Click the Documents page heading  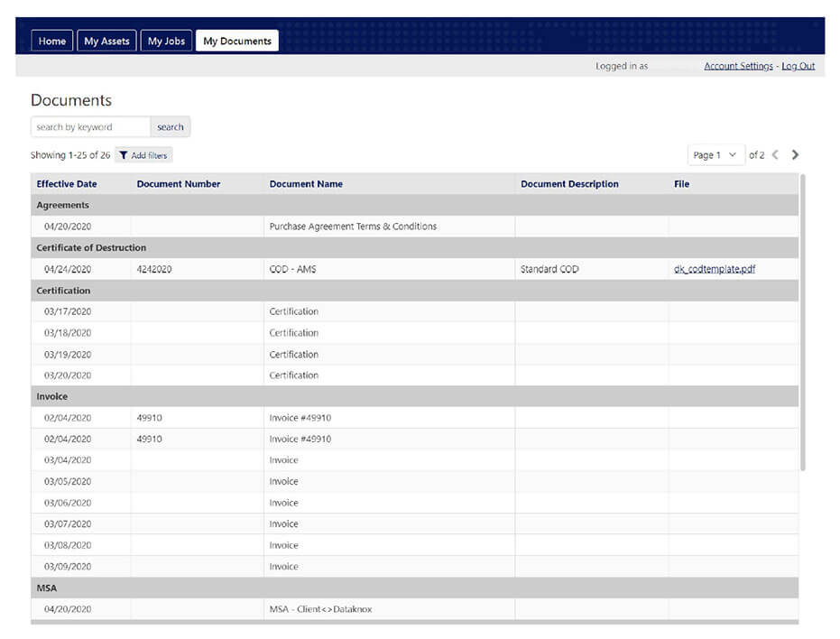click(x=71, y=100)
